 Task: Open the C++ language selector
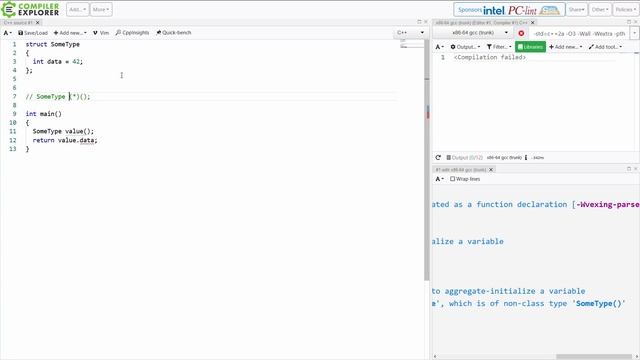coord(410,33)
